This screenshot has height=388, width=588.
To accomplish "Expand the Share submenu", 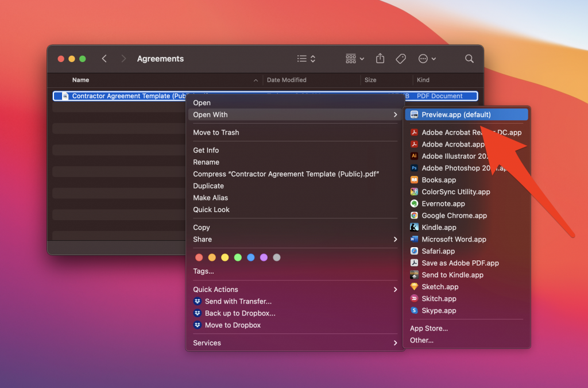I will coord(295,239).
